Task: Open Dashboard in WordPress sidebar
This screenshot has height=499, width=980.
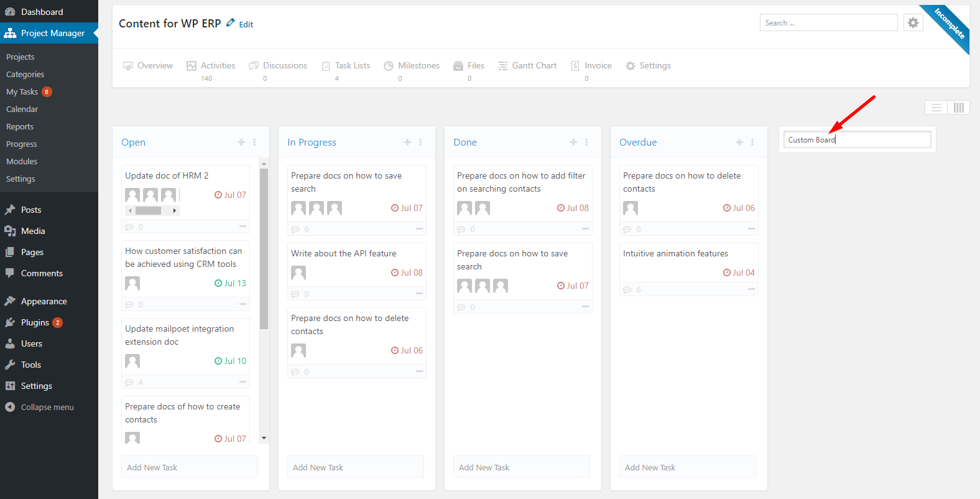Action: click(42, 12)
